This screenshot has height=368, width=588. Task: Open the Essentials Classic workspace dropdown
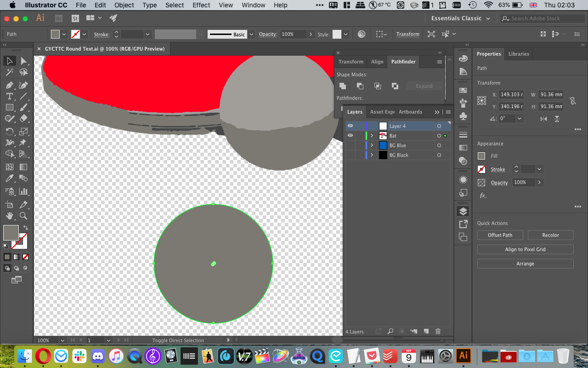pyautogui.click(x=460, y=18)
